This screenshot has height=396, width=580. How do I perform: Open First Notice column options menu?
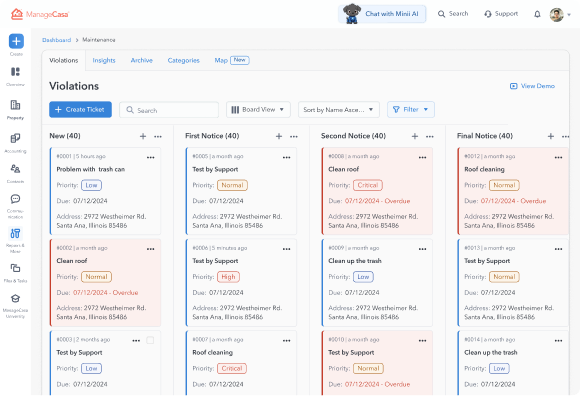tap(294, 136)
